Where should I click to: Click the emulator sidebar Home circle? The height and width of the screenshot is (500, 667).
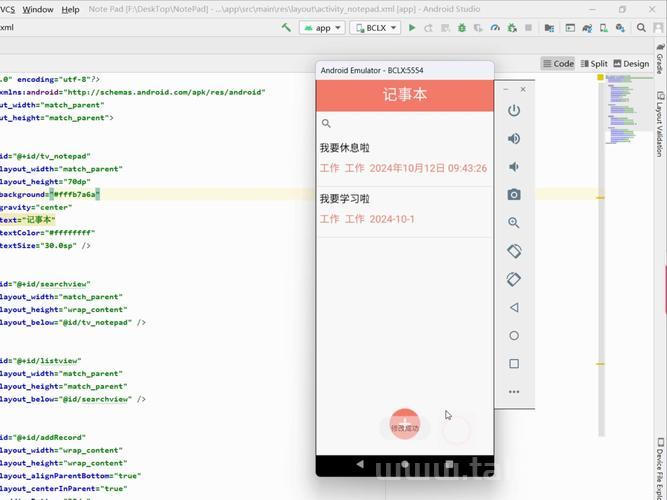click(514, 335)
